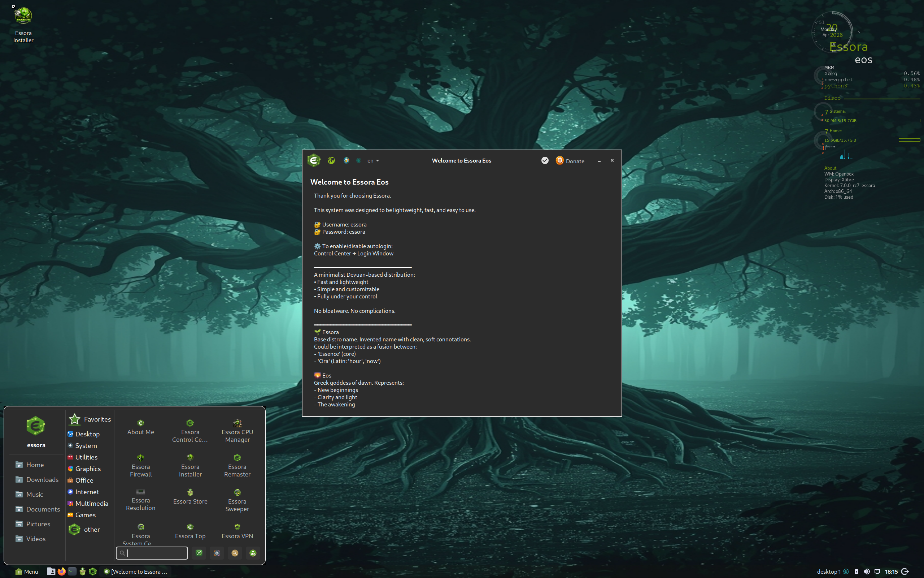This screenshot has height=578, width=924.
Task: Open the Utilities menu category
Action: coord(82,457)
